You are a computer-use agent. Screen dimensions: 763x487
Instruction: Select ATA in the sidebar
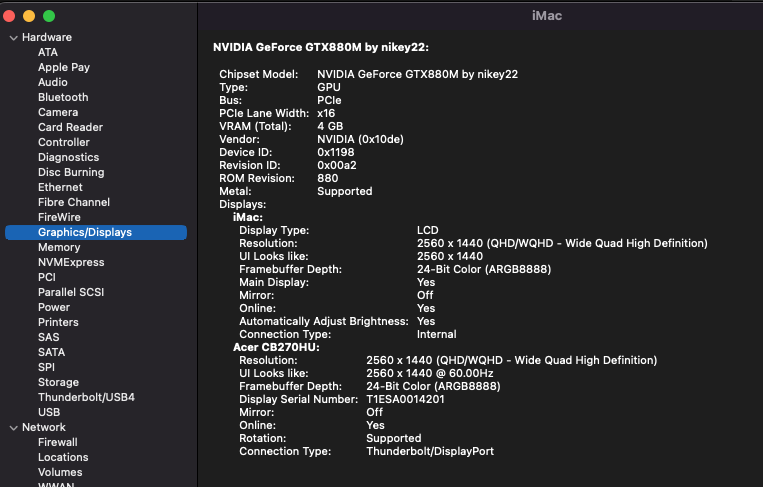[x=48, y=52]
